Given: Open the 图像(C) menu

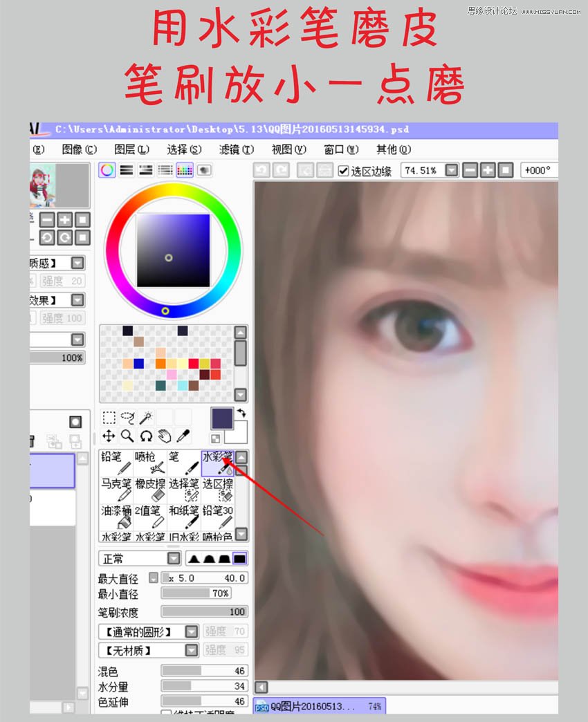Looking at the screenshot, I should pos(79,149).
